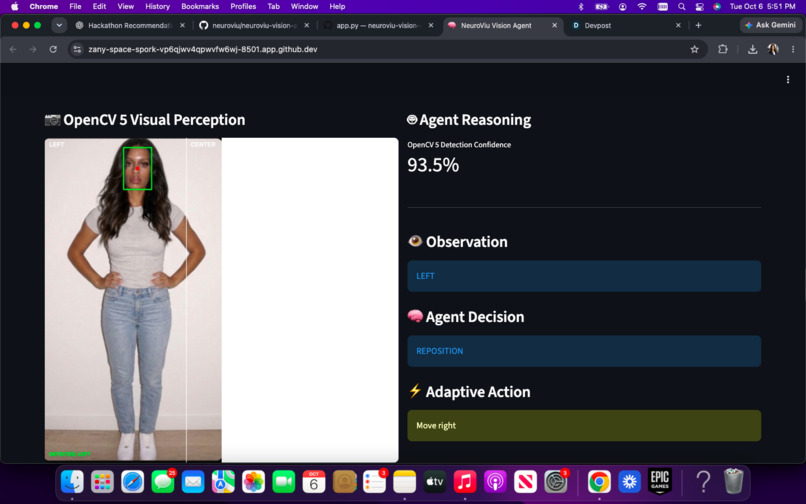Image resolution: width=806 pixels, height=504 pixels.
Task: Click the OpenCV 5 Visual Perception heading
Action: [145, 120]
